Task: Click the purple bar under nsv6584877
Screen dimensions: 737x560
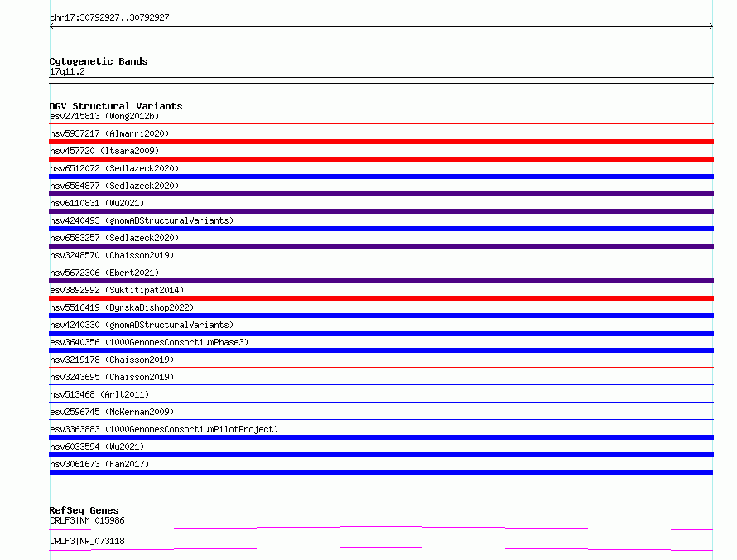Action: pos(381,194)
